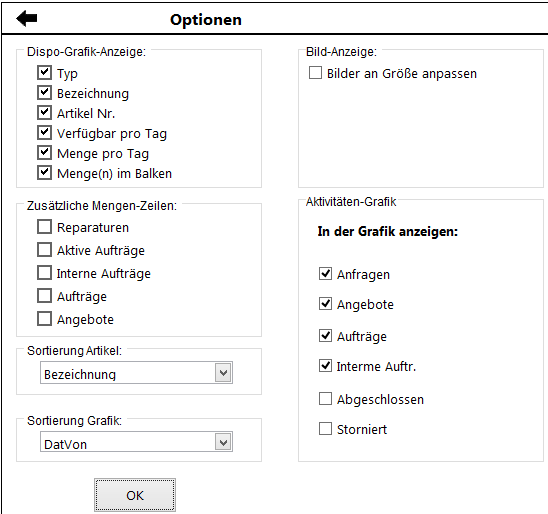
Task: Enable the Abgeschlossen checkbox
Action: 325,399
